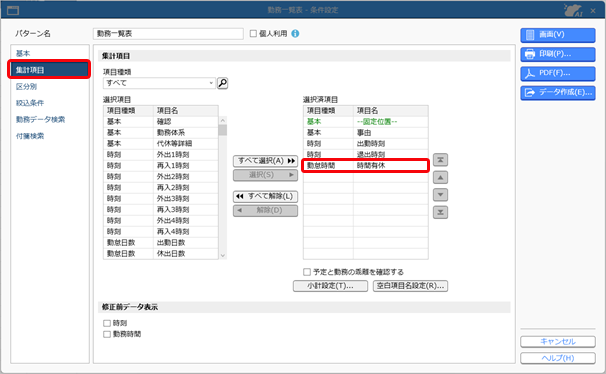
Task: Move selected item down one row
Action: [440, 195]
